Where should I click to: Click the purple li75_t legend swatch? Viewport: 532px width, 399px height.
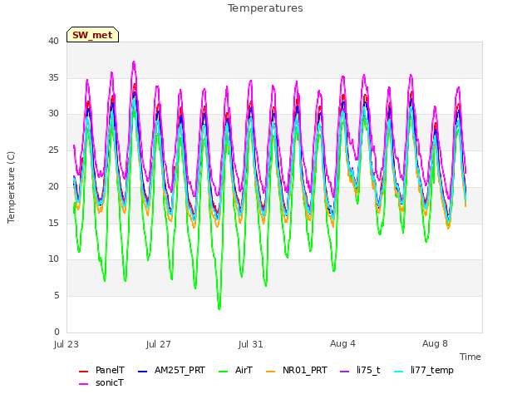[x=344, y=372]
